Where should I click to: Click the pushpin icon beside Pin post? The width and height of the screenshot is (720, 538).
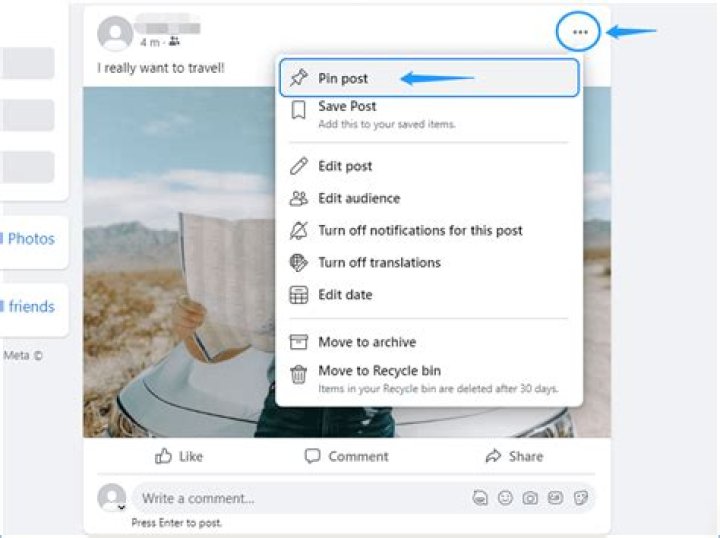click(298, 78)
